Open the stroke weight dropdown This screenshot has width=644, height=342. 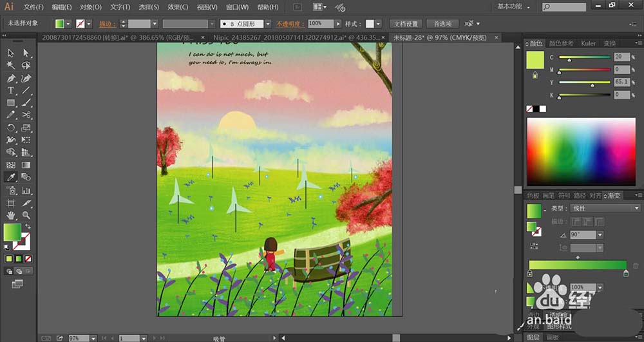155,24
